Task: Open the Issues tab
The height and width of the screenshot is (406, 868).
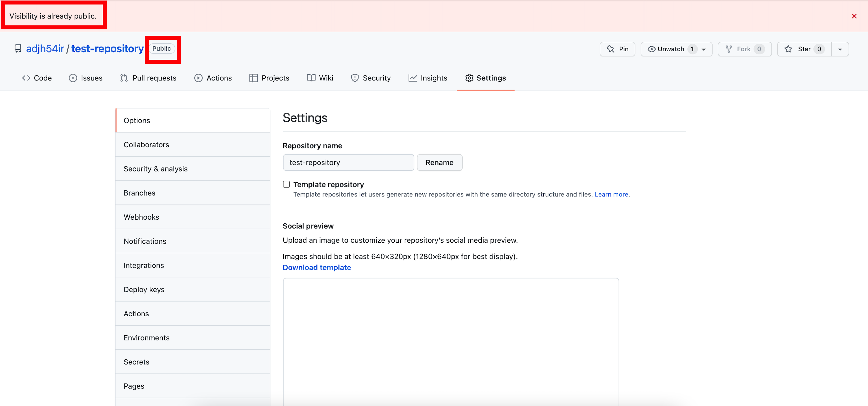Action: pos(86,78)
